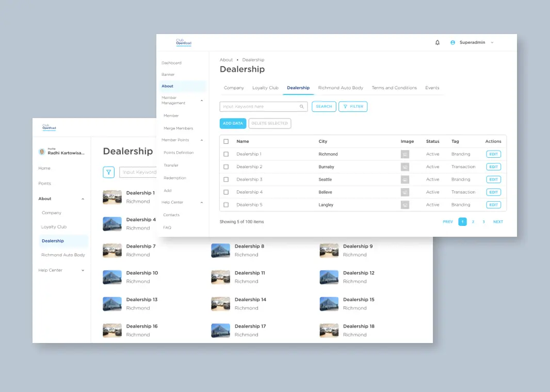The image size is (550, 392).
Task: Click the magnifier icon in keyword search
Action: [x=302, y=107]
